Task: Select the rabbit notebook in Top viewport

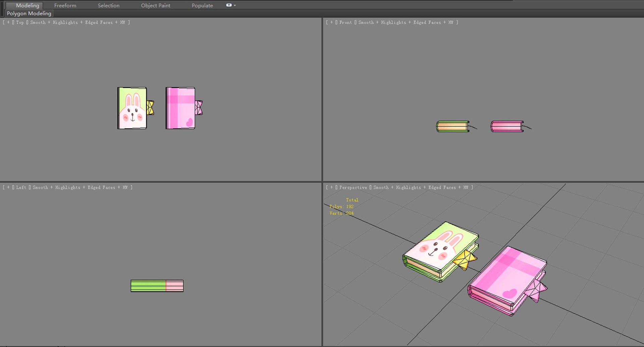Action: pos(132,108)
